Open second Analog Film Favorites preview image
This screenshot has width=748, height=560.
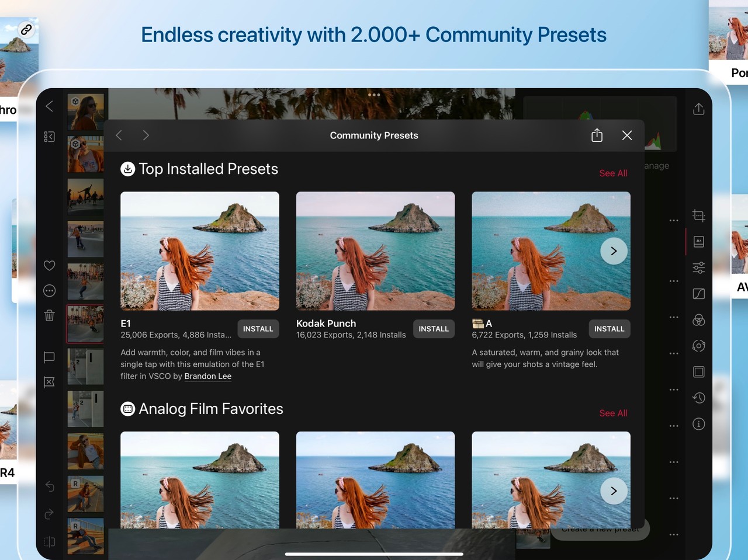tap(375, 480)
